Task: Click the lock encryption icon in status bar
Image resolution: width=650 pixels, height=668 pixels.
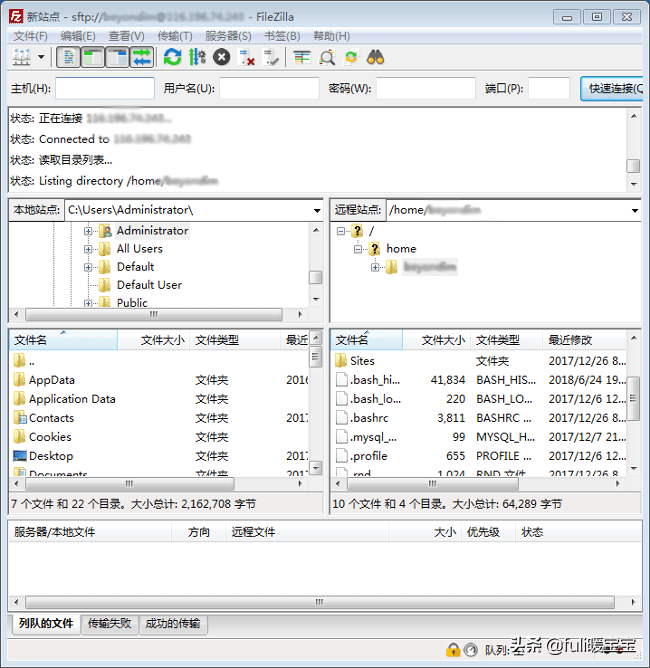Action: click(x=452, y=650)
